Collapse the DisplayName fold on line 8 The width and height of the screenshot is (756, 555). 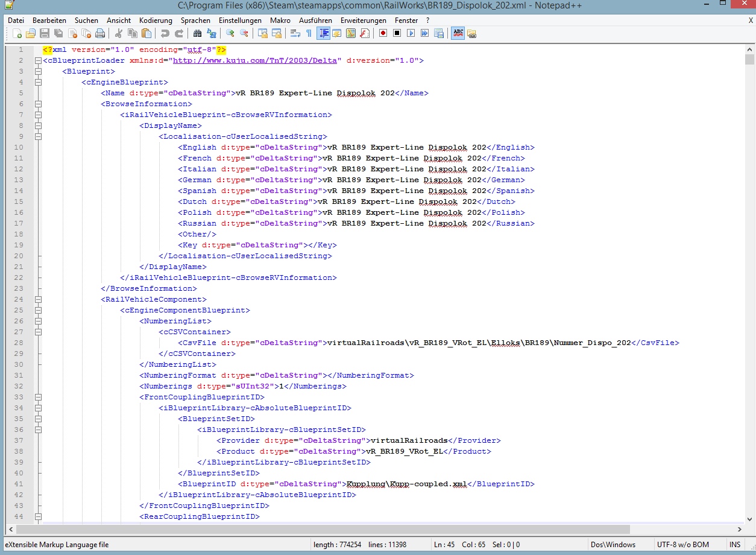click(38, 125)
